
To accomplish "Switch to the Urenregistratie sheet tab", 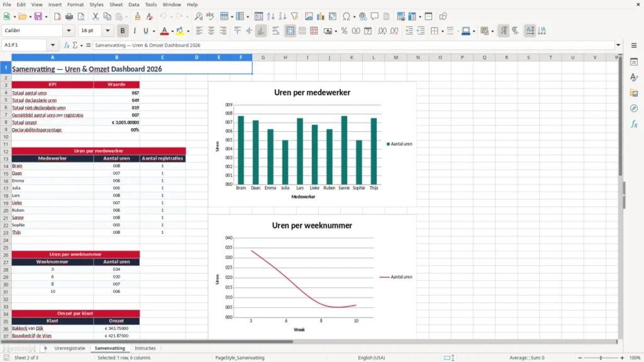I will [70, 348].
